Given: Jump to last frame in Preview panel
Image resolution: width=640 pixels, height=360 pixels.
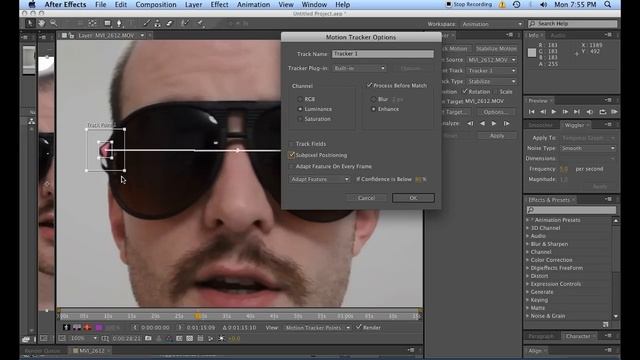Looking at the screenshot, I should click(577, 112).
